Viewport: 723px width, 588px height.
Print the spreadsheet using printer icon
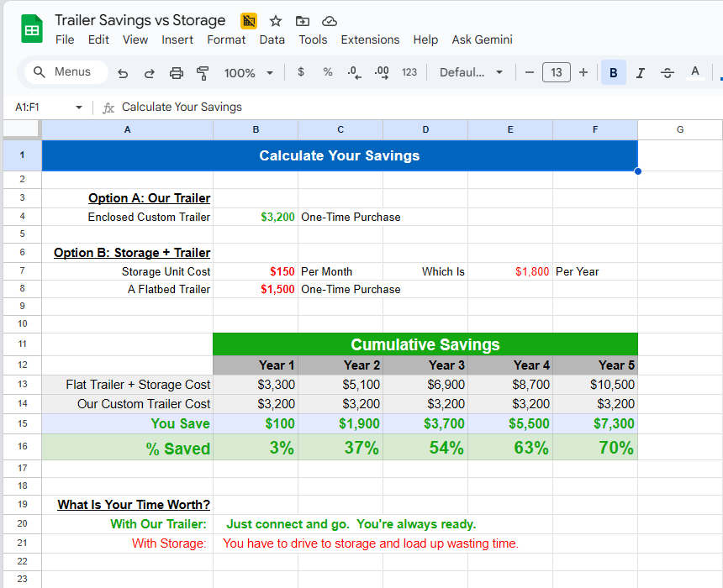pos(177,73)
